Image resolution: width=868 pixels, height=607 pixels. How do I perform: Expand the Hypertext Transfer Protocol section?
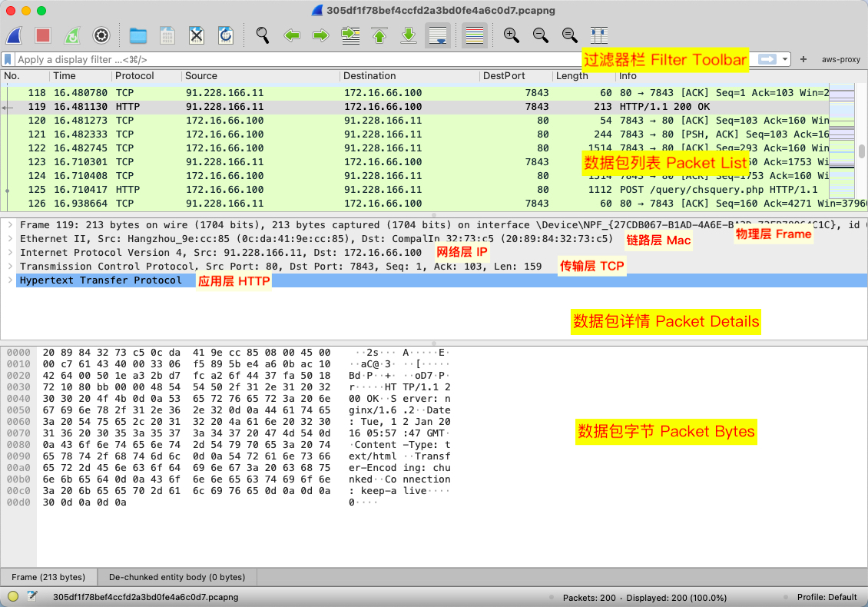(8, 280)
